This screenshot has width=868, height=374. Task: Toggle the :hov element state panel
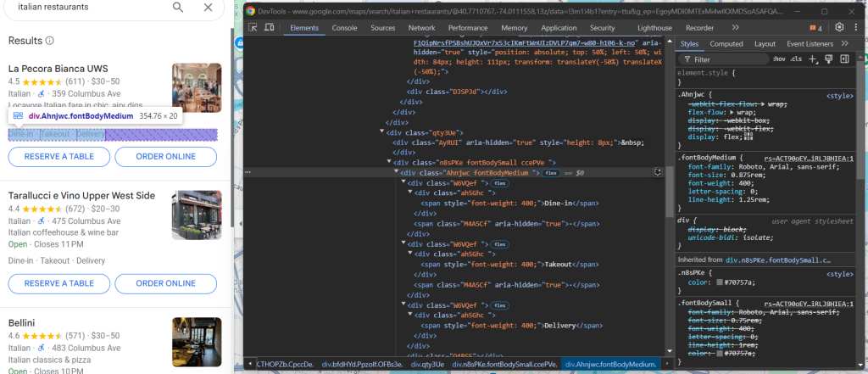click(779, 59)
